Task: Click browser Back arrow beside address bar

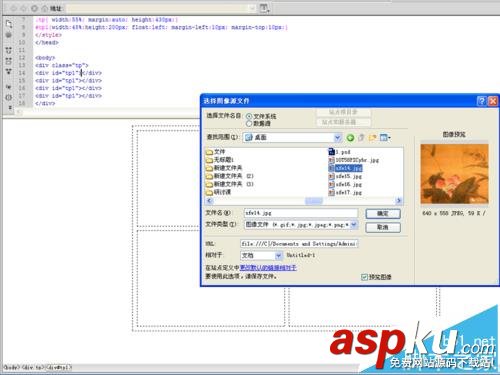Action: [x=14, y=8]
